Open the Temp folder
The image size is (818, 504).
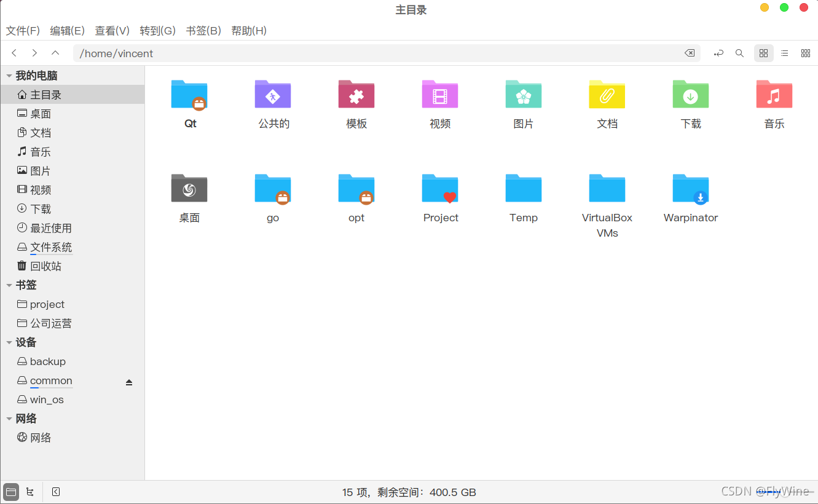click(x=524, y=189)
